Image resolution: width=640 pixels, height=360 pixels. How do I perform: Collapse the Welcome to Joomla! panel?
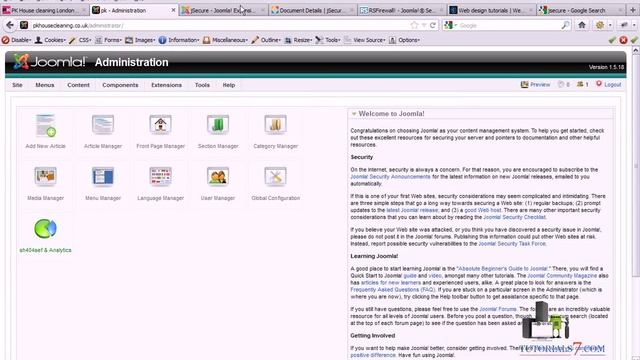354,114
